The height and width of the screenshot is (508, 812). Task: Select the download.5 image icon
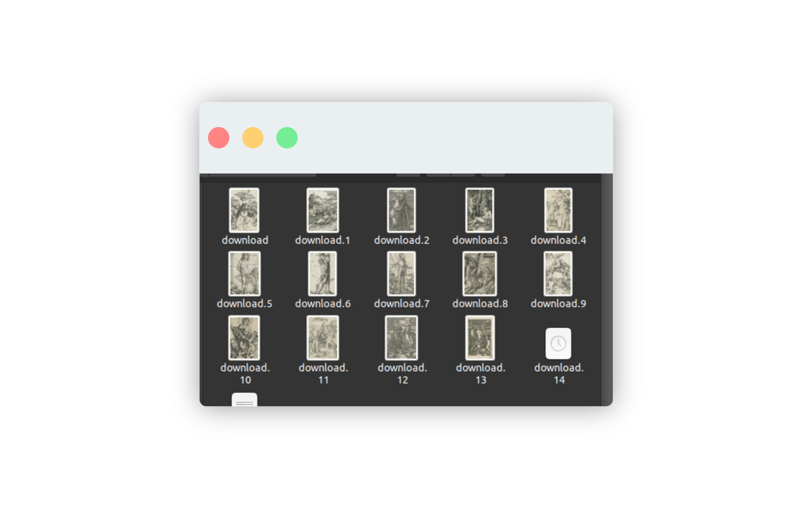pyautogui.click(x=244, y=274)
